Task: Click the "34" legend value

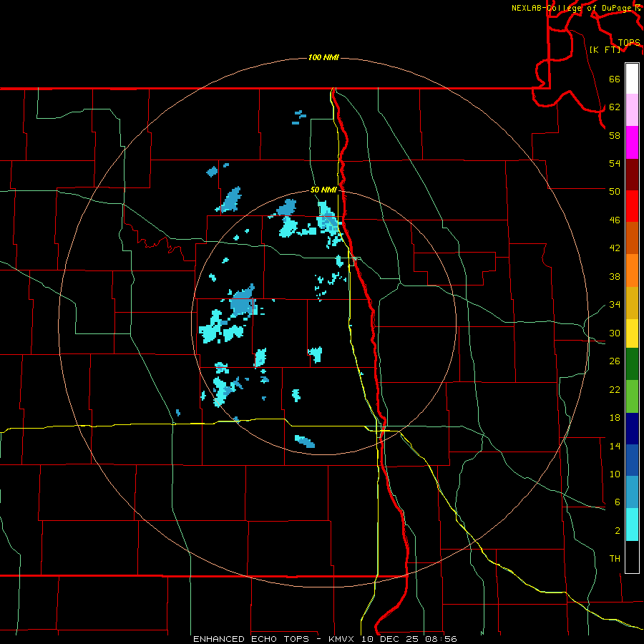Action: [x=615, y=305]
